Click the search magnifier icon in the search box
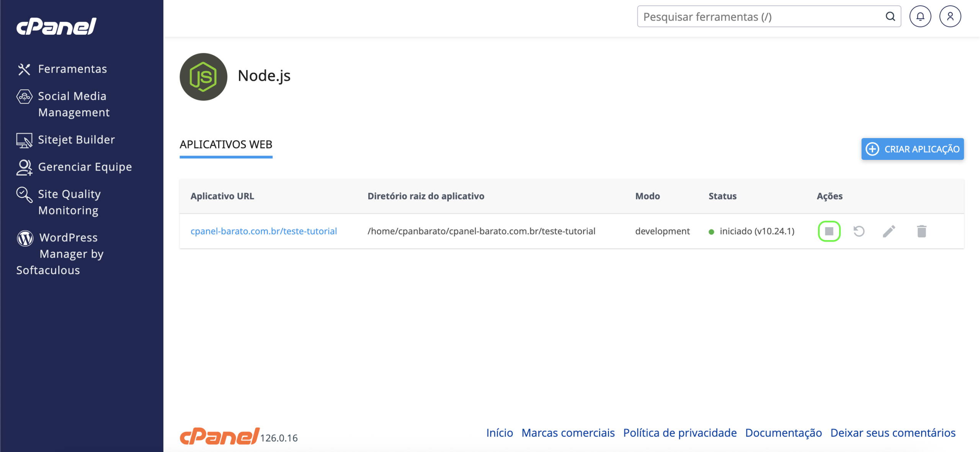 point(890,16)
